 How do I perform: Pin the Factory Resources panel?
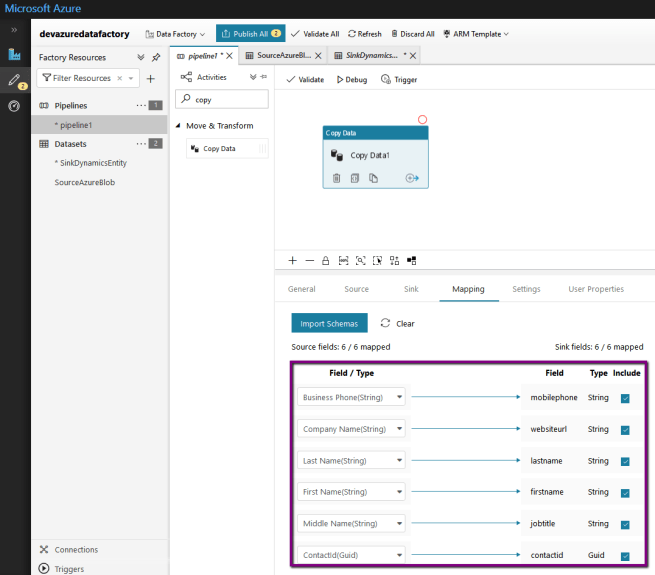pos(156,58)
